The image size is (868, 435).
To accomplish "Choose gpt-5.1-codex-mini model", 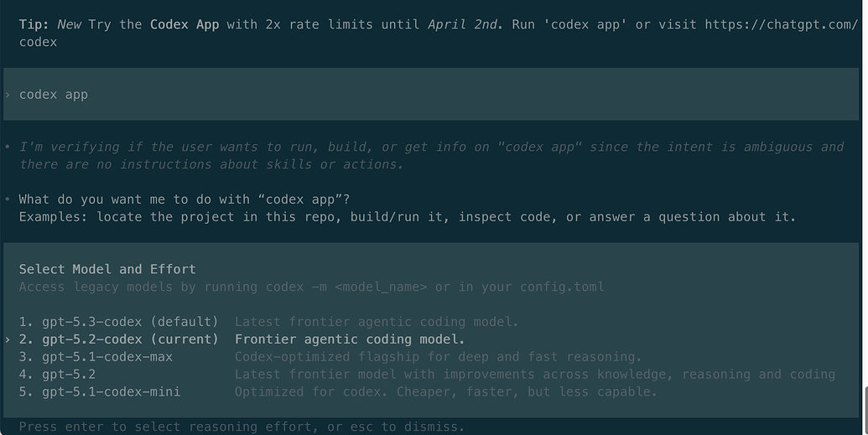I will (x=100, y=391).
